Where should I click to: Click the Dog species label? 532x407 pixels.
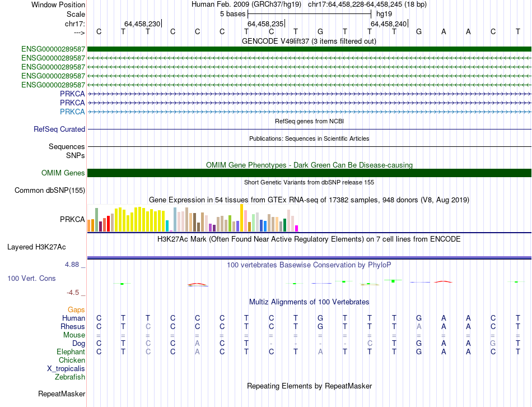click(79, 344)
